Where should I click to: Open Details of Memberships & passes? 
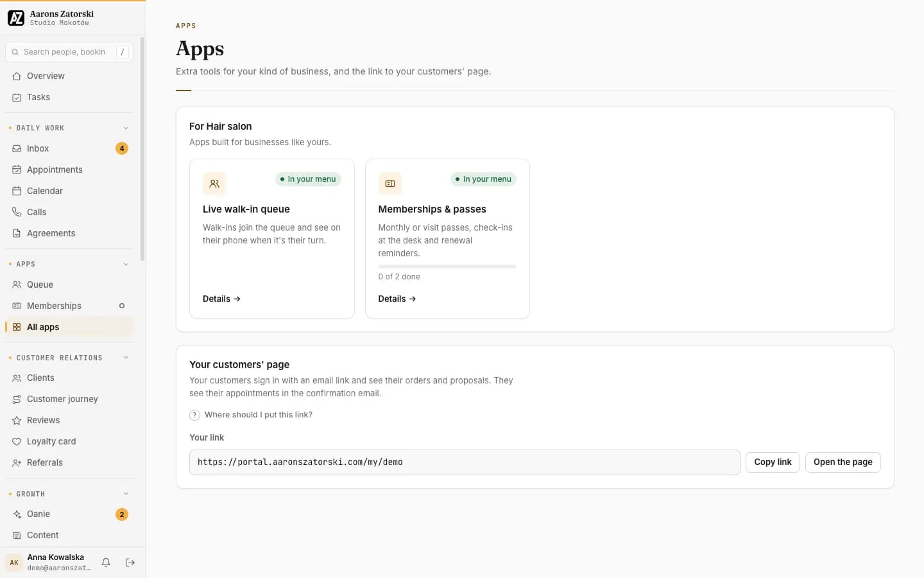point(397,299)
